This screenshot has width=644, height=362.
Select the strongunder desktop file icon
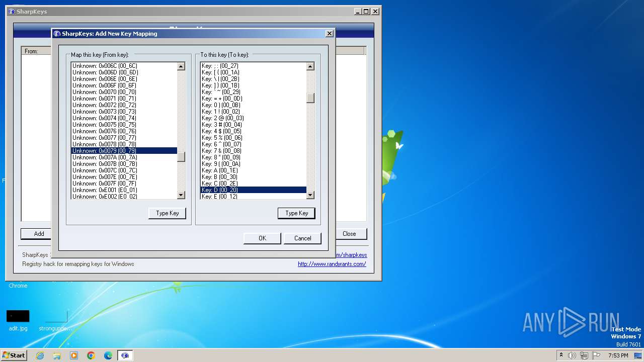click(56, 321)
